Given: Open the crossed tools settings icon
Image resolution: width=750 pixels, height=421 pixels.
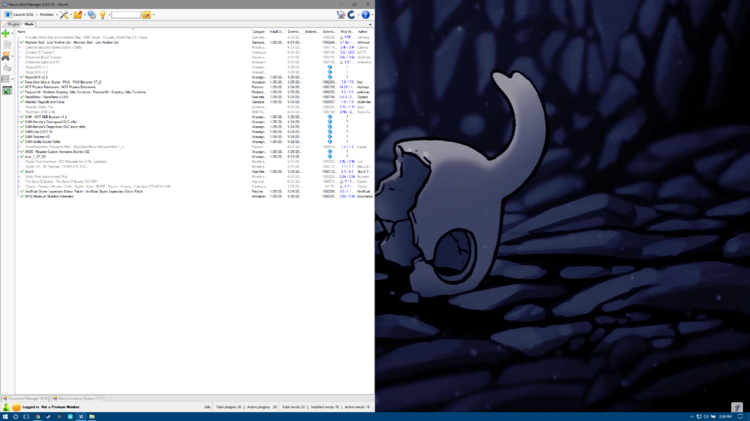Looking at the screenshot, I should point(64,15).
